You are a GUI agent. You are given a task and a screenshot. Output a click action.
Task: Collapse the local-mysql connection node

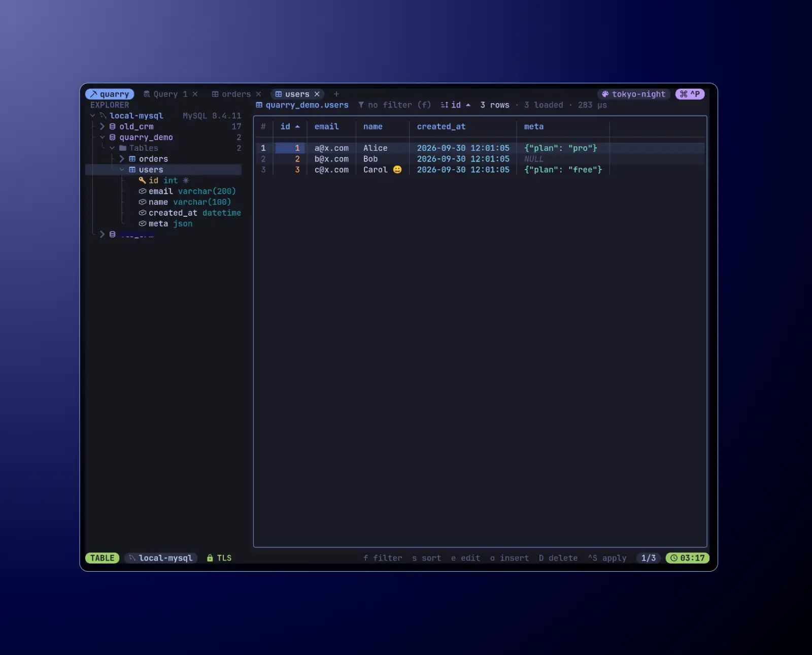93,116
